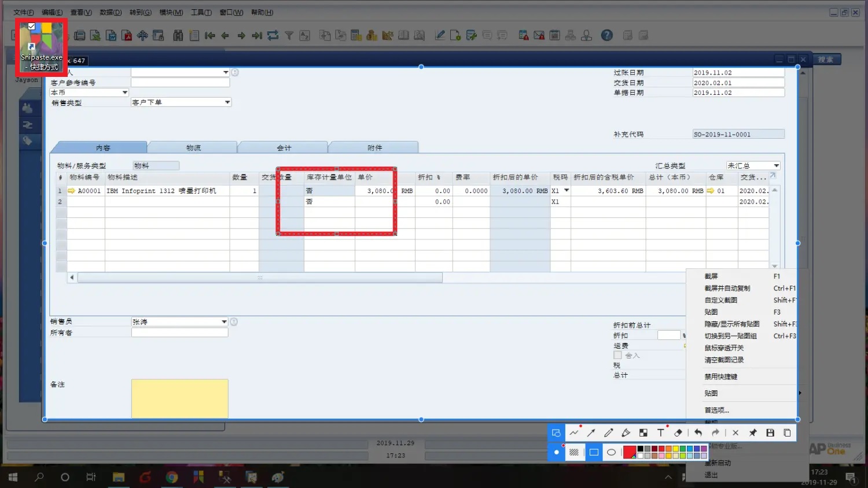Screen dimensions: 868x488
Task: Open SAP help question mark icon
Action: [606, 35]
